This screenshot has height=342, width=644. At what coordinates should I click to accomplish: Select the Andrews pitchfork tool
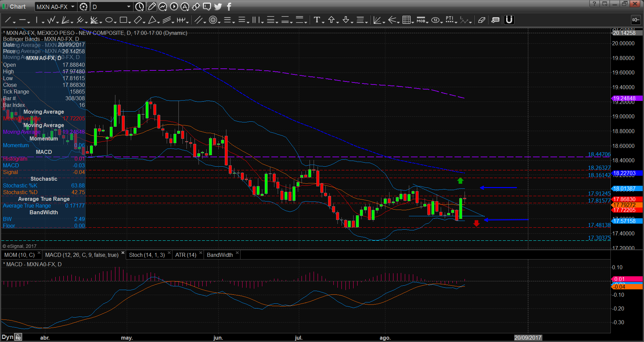coord(80,20)
